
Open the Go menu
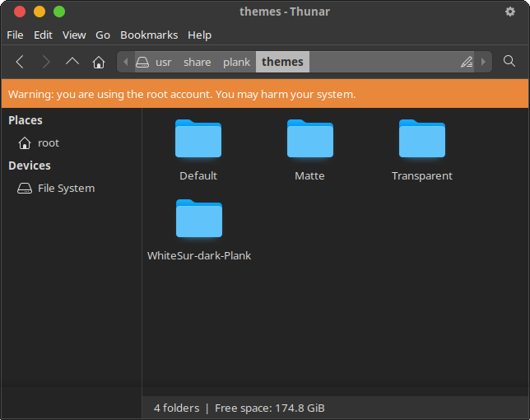click(x=103, y=35)
